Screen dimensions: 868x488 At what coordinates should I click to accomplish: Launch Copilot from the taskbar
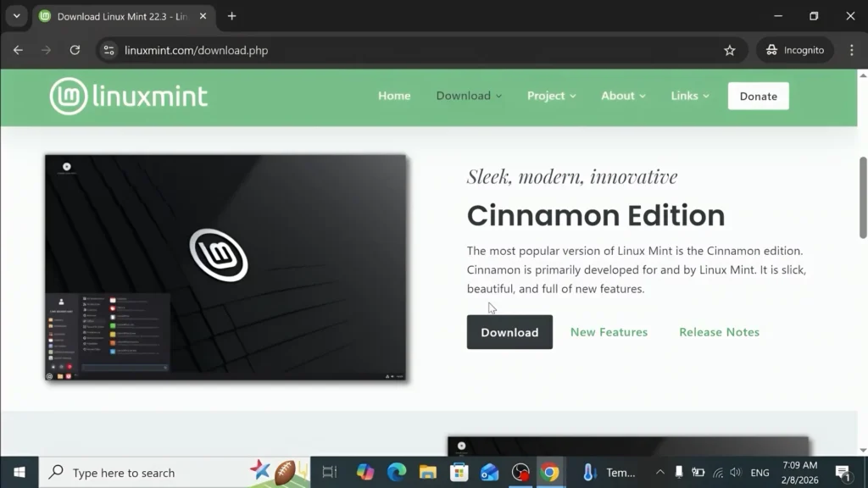[x=364, y=473]
